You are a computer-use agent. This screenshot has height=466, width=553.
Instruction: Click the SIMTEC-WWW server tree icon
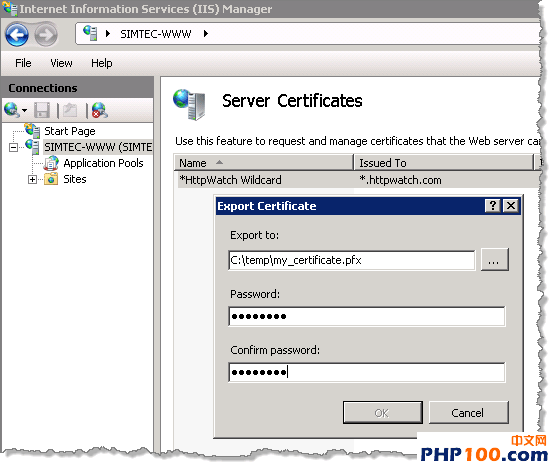click(33, 146)
